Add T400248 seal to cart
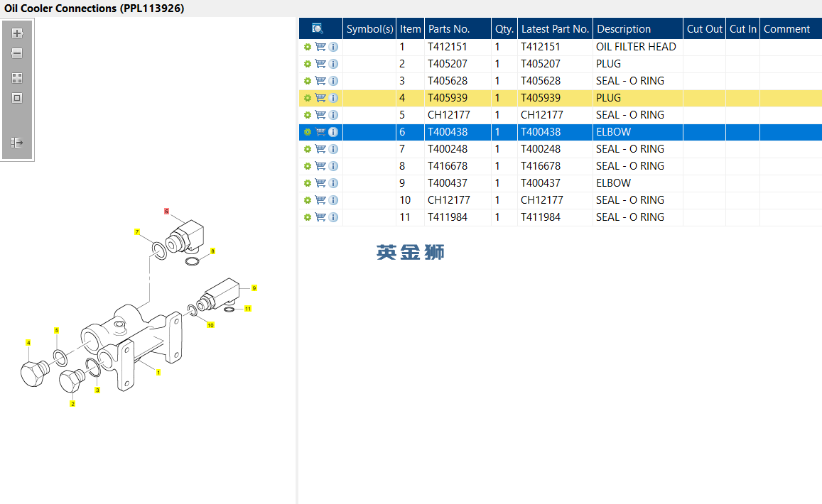822x504 pixels. pos(320,149)
